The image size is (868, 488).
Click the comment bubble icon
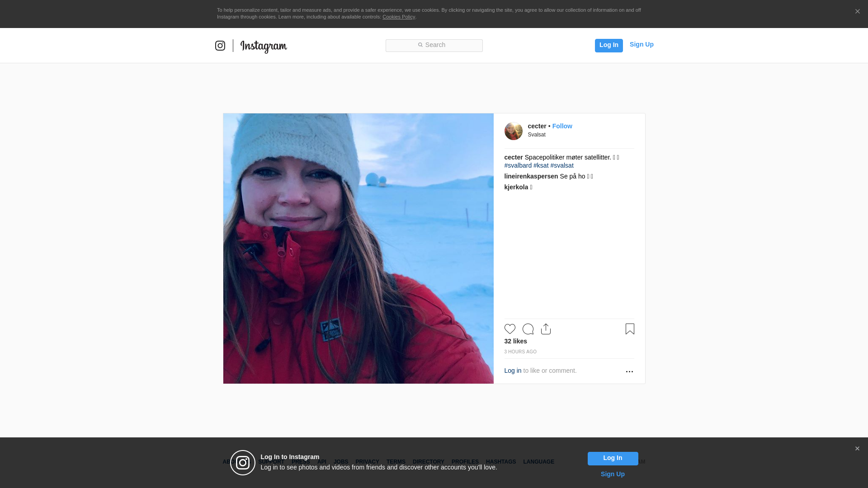(528, 329)
